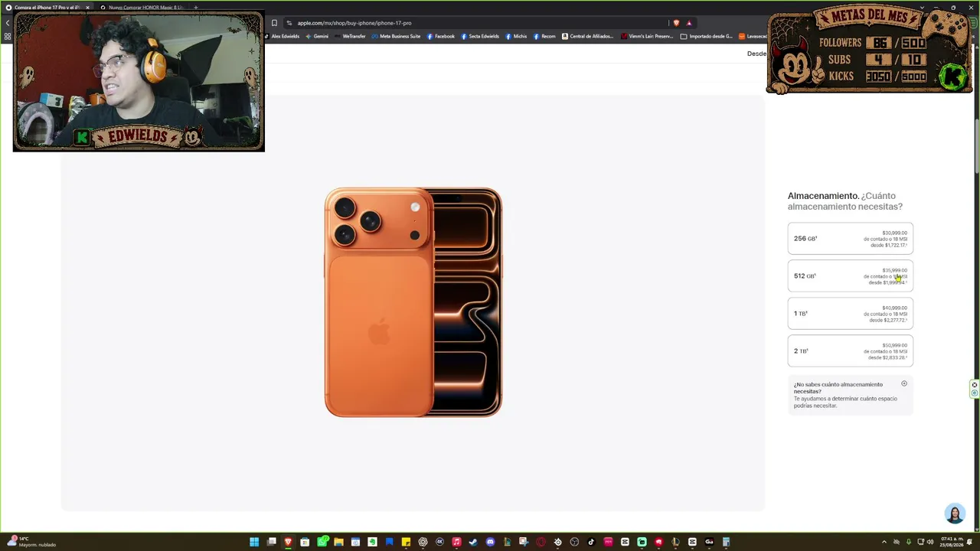The height and width of the screenshot is (551, 980).
Task: Select the 256 GB storage option
Action: 850,239
